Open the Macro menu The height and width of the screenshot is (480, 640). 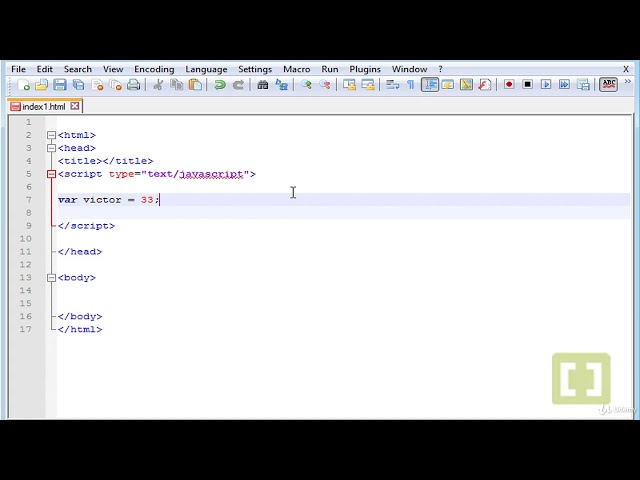point(297,69)
